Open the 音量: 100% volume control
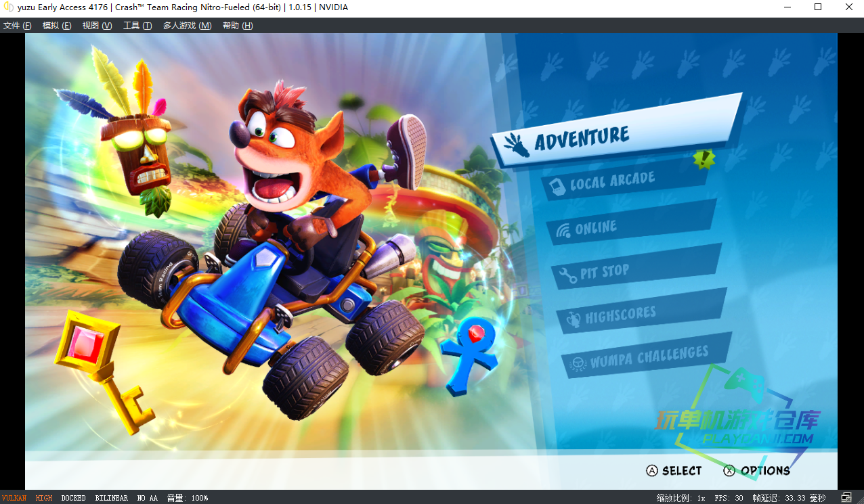This screenshot has height=504, width=864. click(x=188, y=498)
